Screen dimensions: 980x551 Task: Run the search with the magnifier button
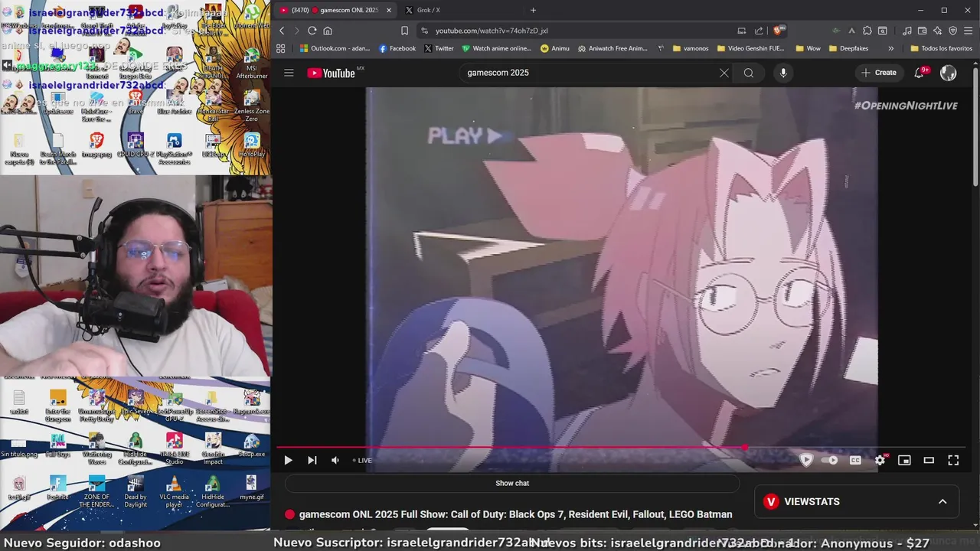749,73
